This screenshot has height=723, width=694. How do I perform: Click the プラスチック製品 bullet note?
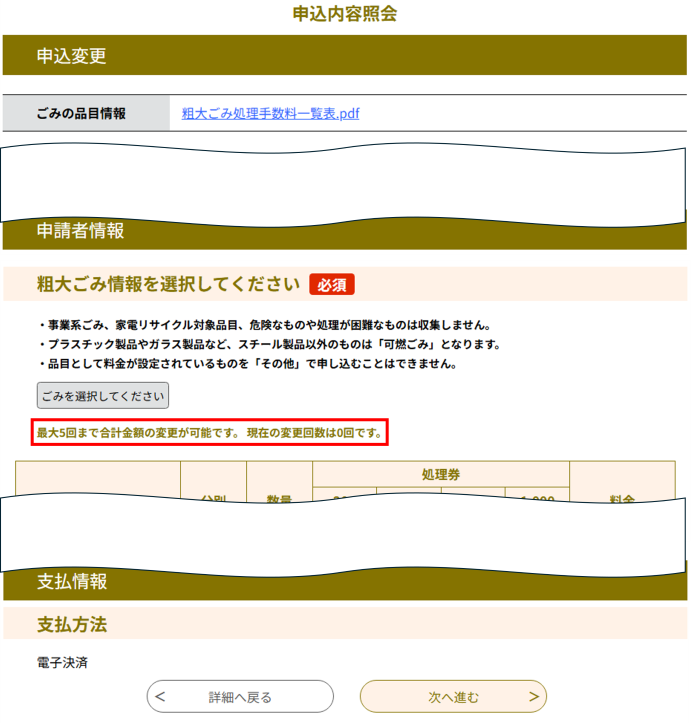(x=270, y=344)
